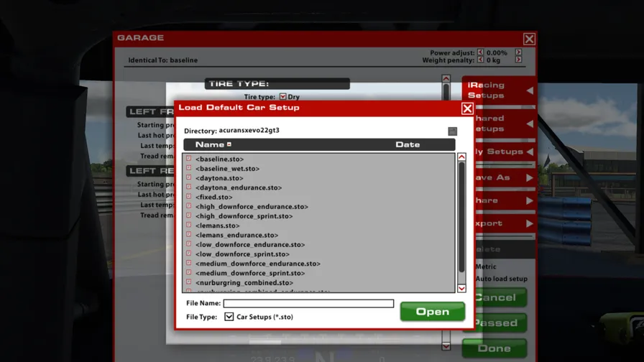This screenshot has height=362, width=644.
Task: Click the Cancel button in Garage
Action: point(500,297)
